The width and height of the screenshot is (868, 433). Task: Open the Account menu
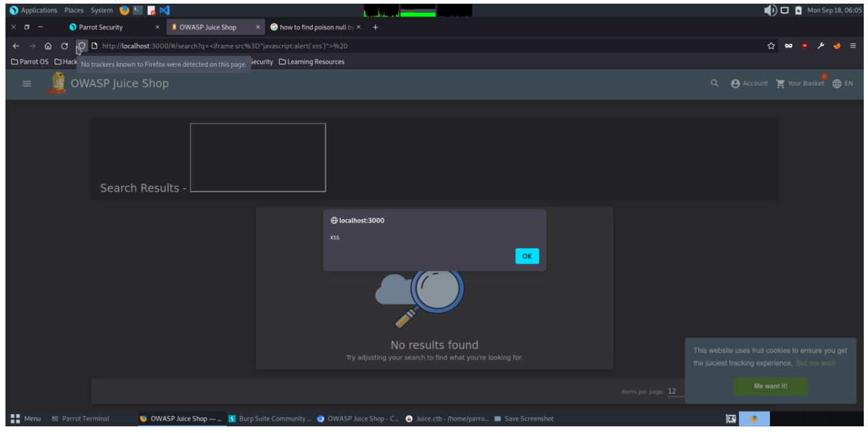(749, 84)
